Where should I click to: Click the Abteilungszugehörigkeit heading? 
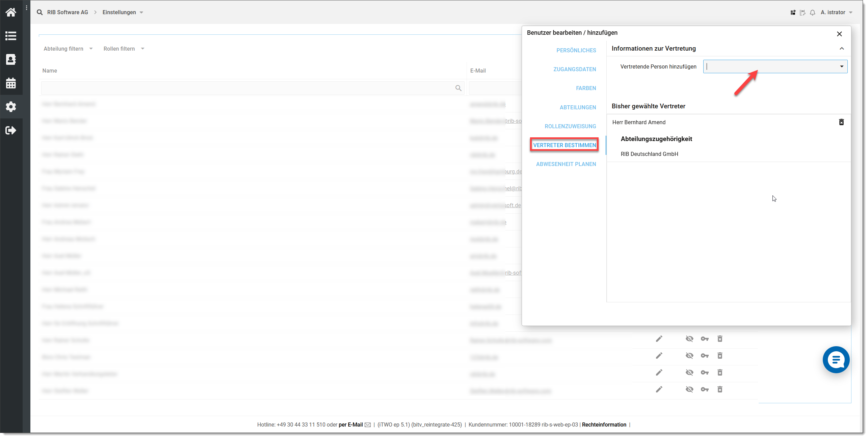[656, 139]
